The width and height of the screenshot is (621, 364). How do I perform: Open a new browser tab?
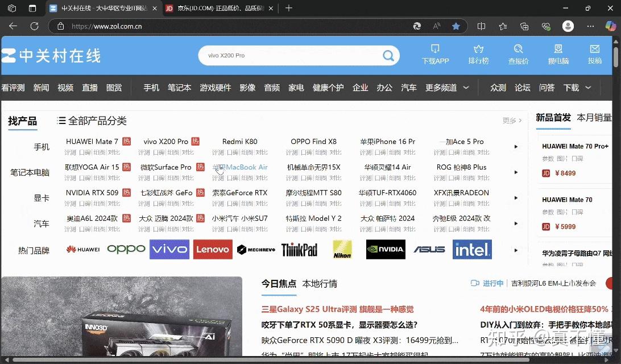point(289,8)
